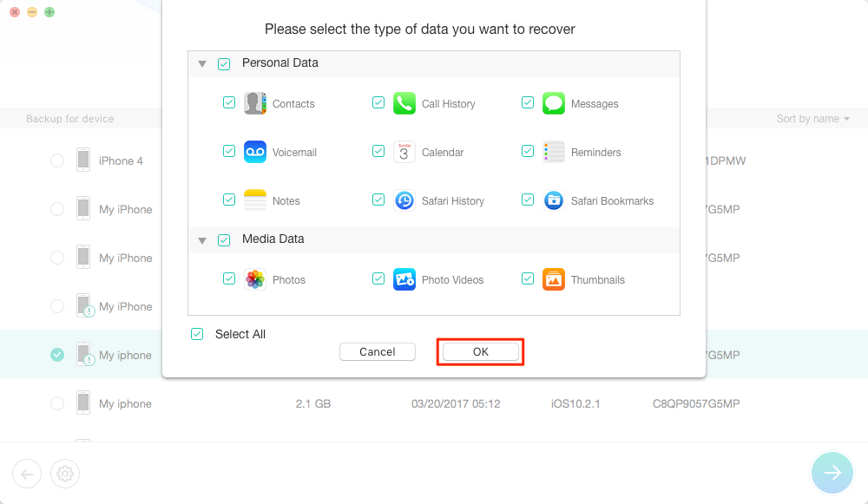Screen dimensions: 868x504
Task: Toggle the Personal Data group checkbox
Action: pos(224,64)
